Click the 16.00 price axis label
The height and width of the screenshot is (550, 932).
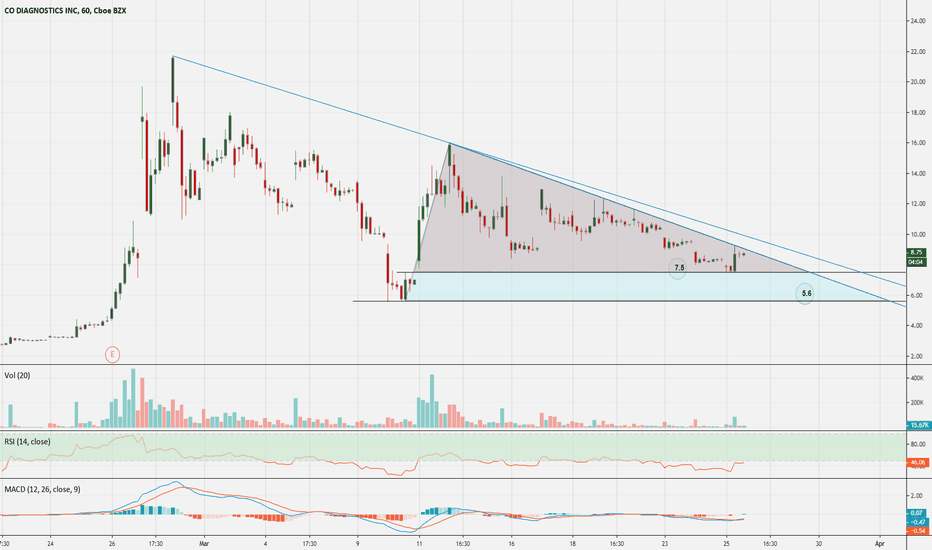(918, 143)
